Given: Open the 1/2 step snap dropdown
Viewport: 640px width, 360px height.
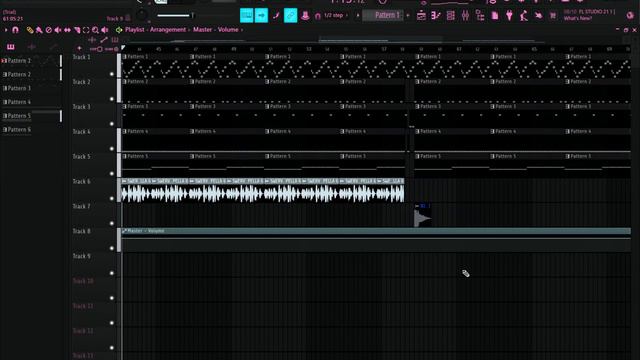Looking at the screenshot, I should (336, 16).
